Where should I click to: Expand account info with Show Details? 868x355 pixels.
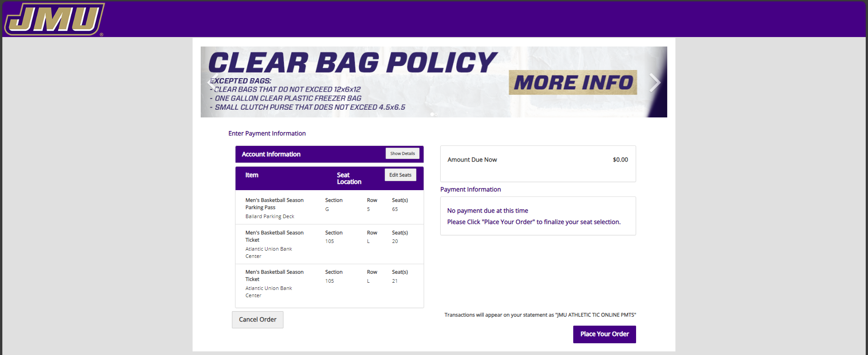[x=402, y=154]
